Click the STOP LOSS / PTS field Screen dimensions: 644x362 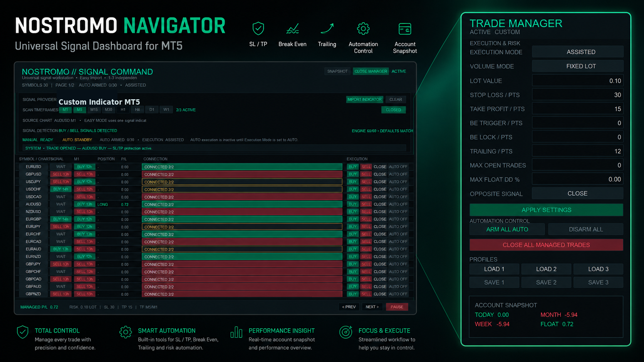click(577, 95)
